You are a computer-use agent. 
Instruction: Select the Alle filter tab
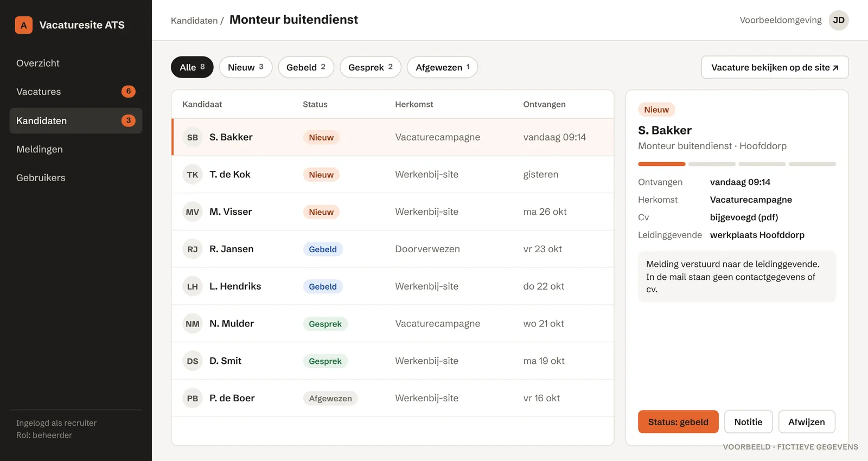pos(192,67)
